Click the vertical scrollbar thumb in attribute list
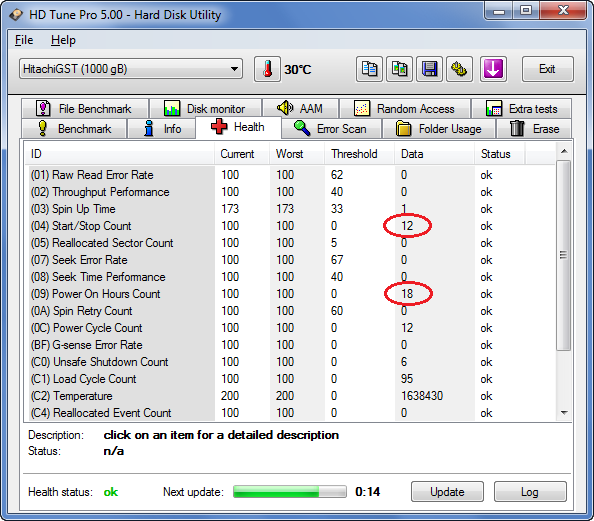 pos(564,255)
